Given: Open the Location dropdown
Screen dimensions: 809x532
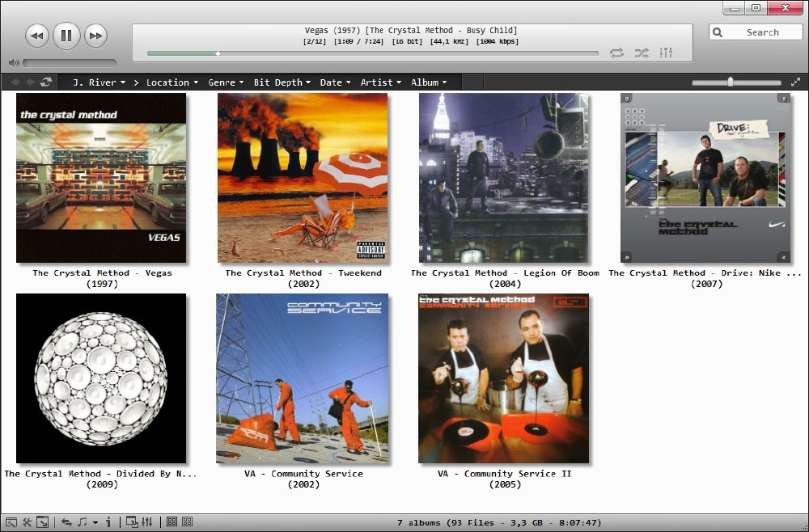Looking at the screenshot, I should 172,82.
